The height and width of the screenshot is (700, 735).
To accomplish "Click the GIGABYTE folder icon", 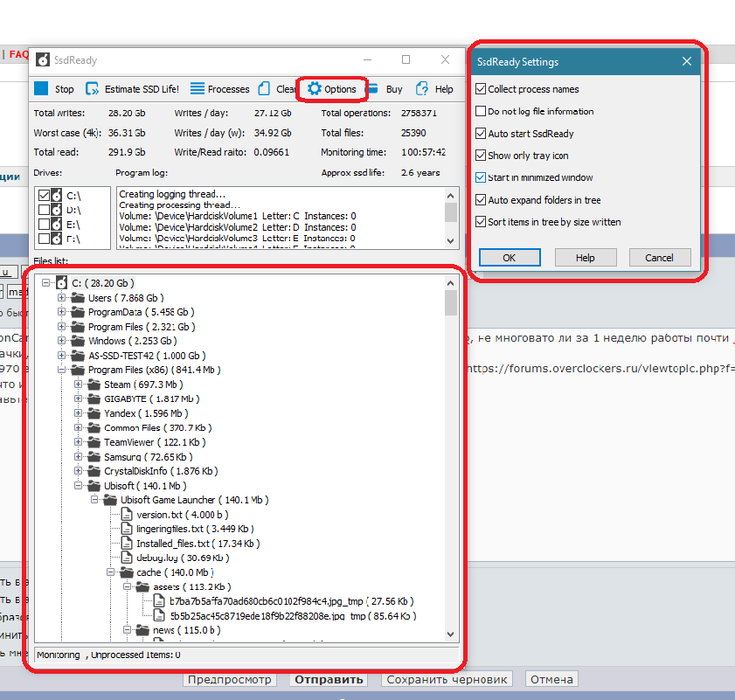I will pos(94,399).
